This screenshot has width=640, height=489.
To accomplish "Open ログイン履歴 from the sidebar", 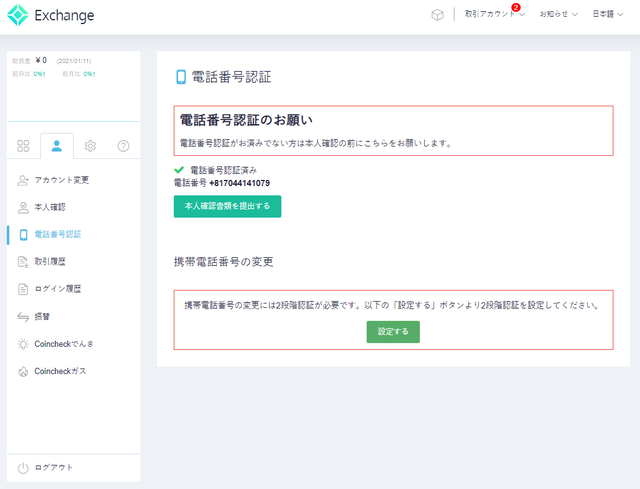I will (74, 289).
